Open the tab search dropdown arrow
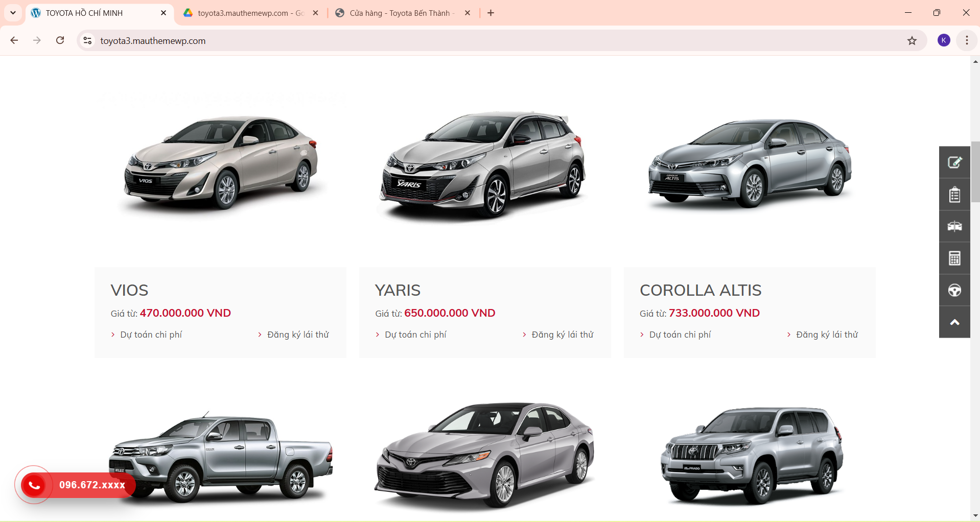The image size is (980, 522). (x=13, y=13)
